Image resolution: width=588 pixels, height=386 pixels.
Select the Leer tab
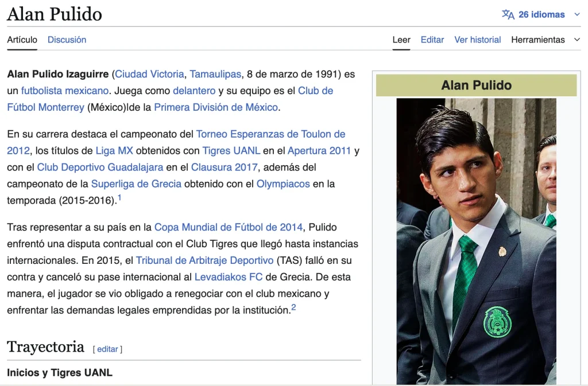[x=401, y=40]
